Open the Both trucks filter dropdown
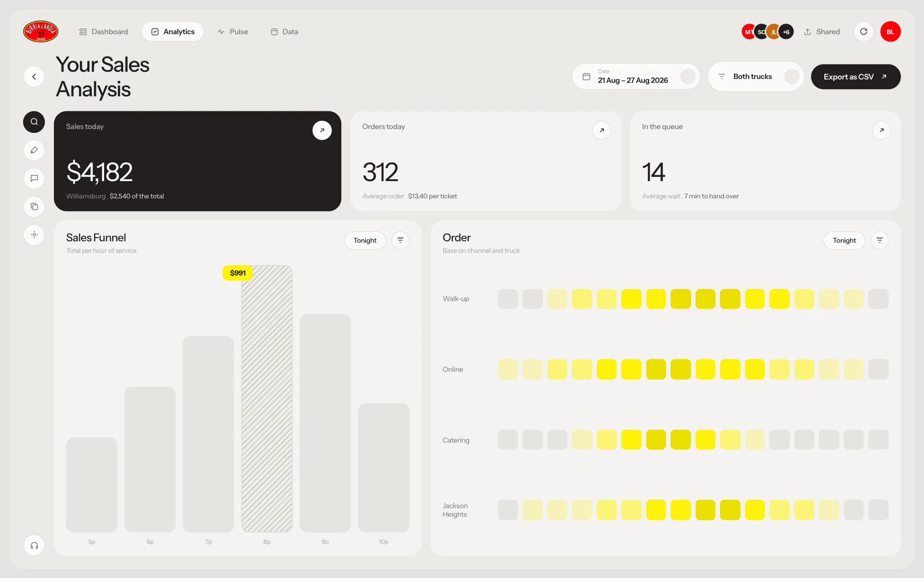Screen dimensions: 924x578 (756, 77)
